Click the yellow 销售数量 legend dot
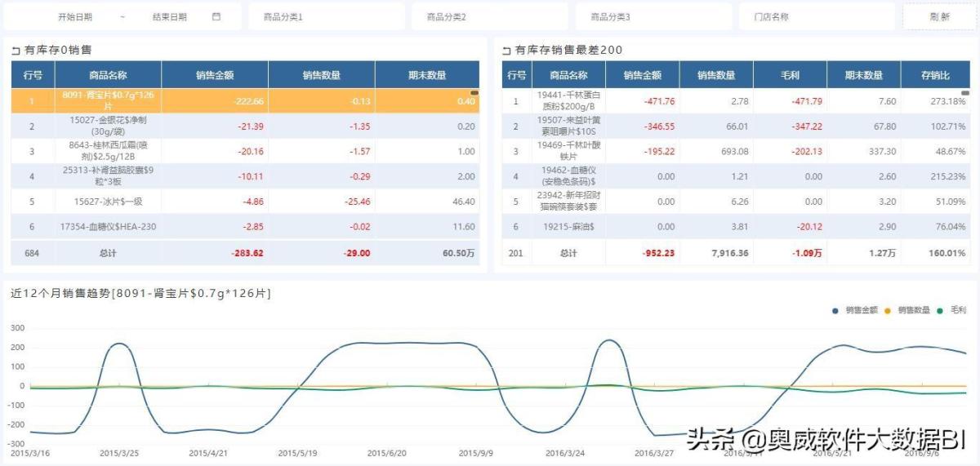The image size is (980, 466). click(x=888, y=310)
